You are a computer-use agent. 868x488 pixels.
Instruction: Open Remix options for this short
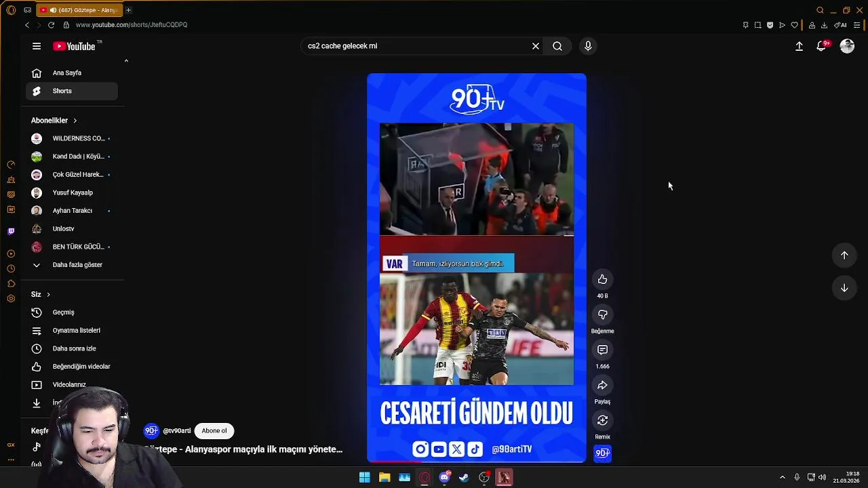[x=602, y=420]
